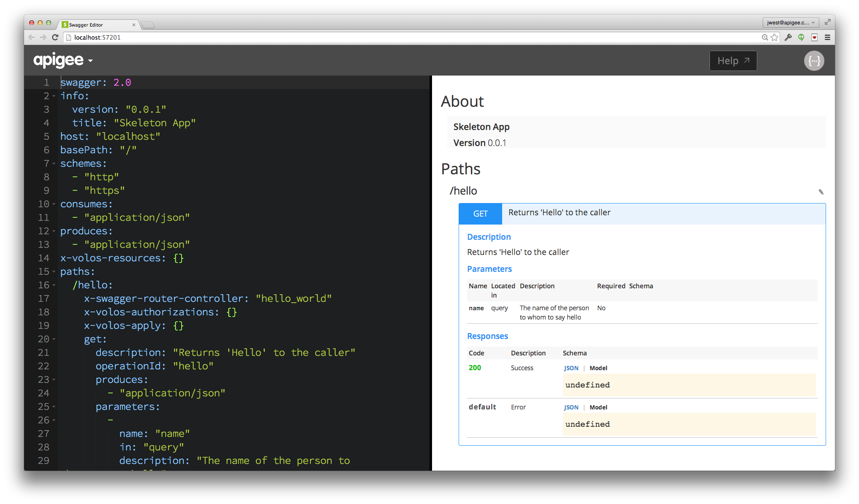Open the Chrome hamburger menu
Screen dimensions: 859x504
(827, 38)
